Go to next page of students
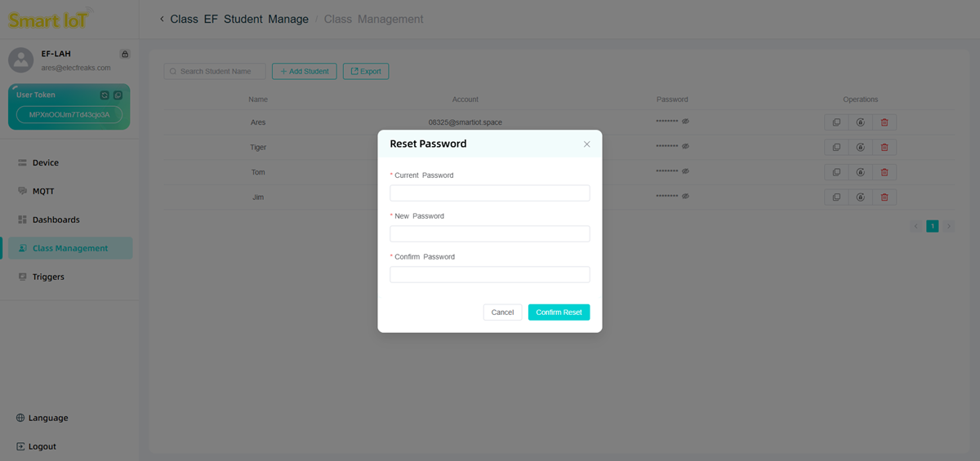The width and height of the screenshot is (980, 461). coord(948,226)
